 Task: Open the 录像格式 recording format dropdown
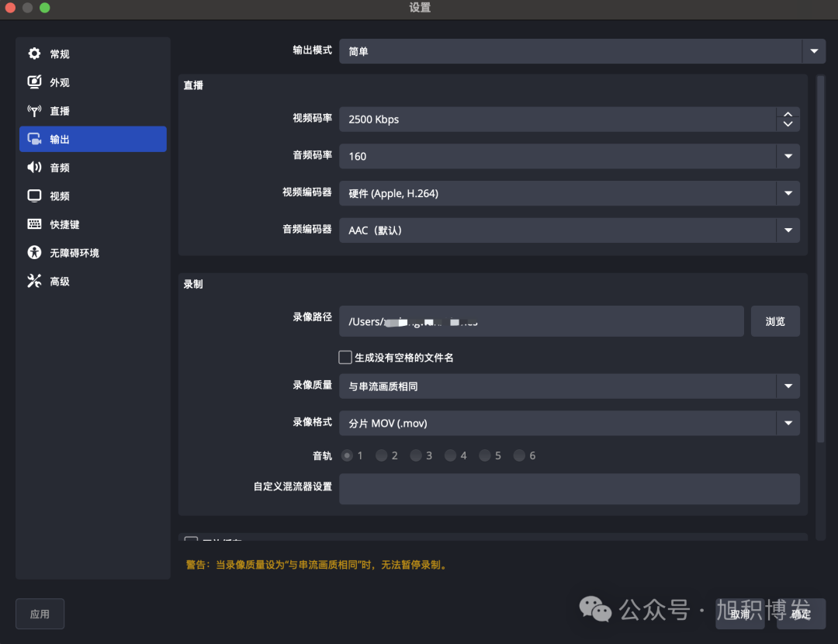pos(788,423)
